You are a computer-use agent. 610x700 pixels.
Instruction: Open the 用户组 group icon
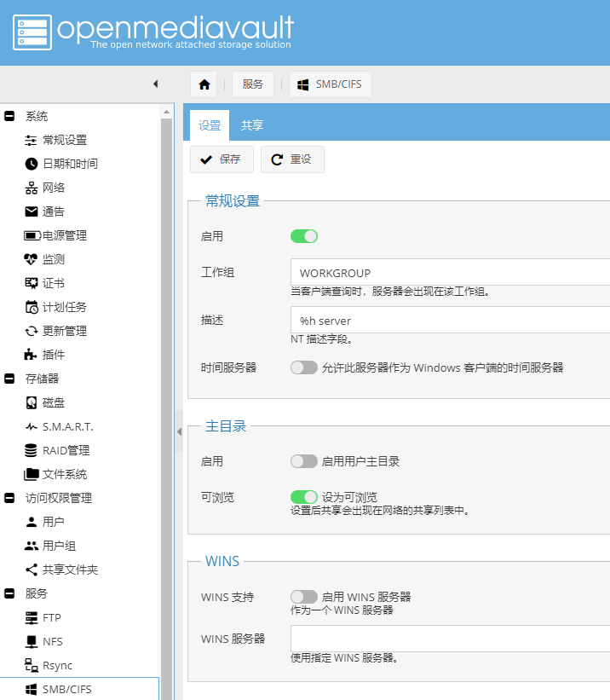32,546
